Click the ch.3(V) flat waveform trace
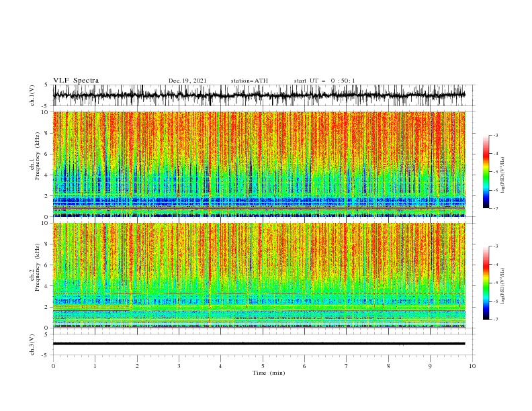The height and width of the screenshot is (411, 532). coord(259,344)
